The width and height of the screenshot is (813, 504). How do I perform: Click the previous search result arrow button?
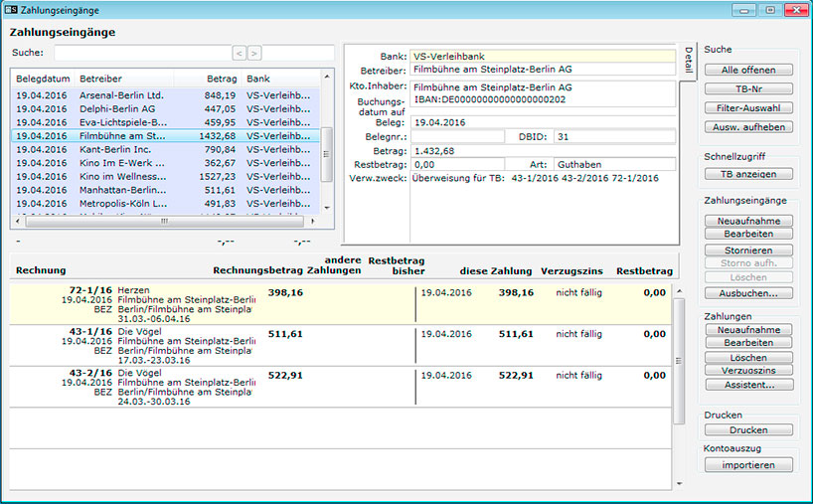click(239, 53)
